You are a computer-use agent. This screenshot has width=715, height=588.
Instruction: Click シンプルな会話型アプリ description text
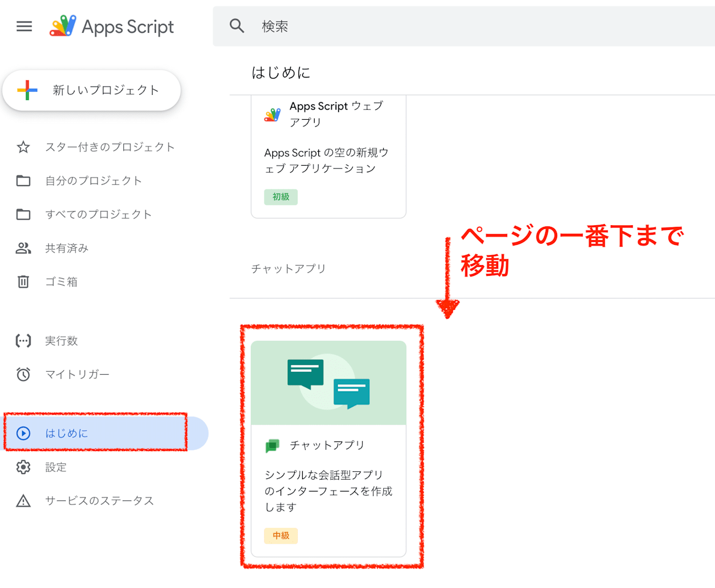coord(328,491)
